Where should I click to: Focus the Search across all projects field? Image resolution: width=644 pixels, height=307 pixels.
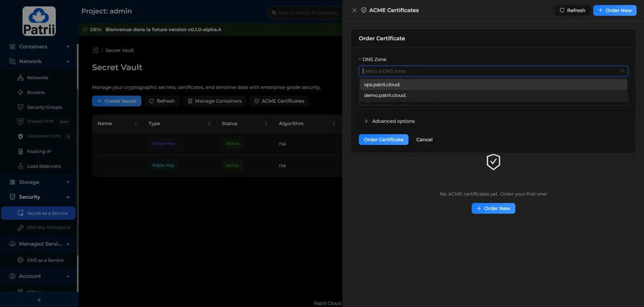(308, 13)
